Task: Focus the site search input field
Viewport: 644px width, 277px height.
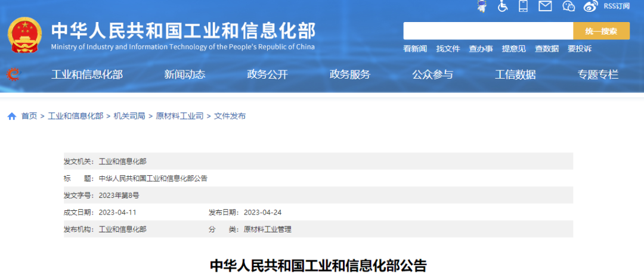Action: pyautogui.click(x=488, y=31)
